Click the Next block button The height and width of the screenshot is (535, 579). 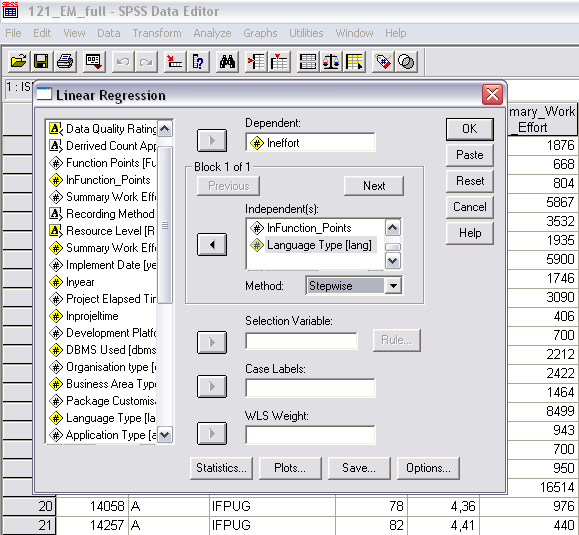(x=374, y=186)
